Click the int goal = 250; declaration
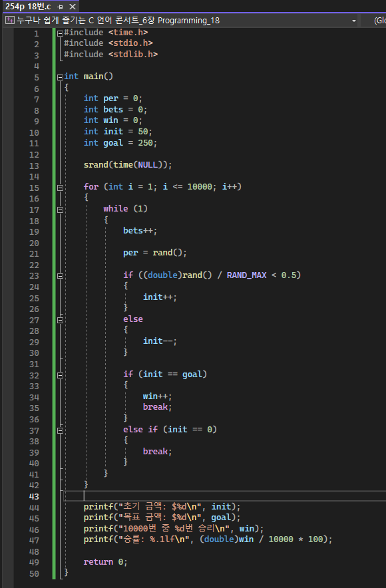The image size is (386, 588). [120, 143]
